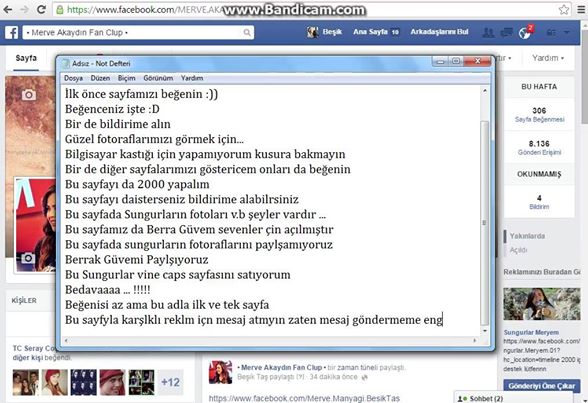The height and width of the screenshot is (403, 588).
Task: Click the camera icon on profile picture
Action: (x=28, y=258)
